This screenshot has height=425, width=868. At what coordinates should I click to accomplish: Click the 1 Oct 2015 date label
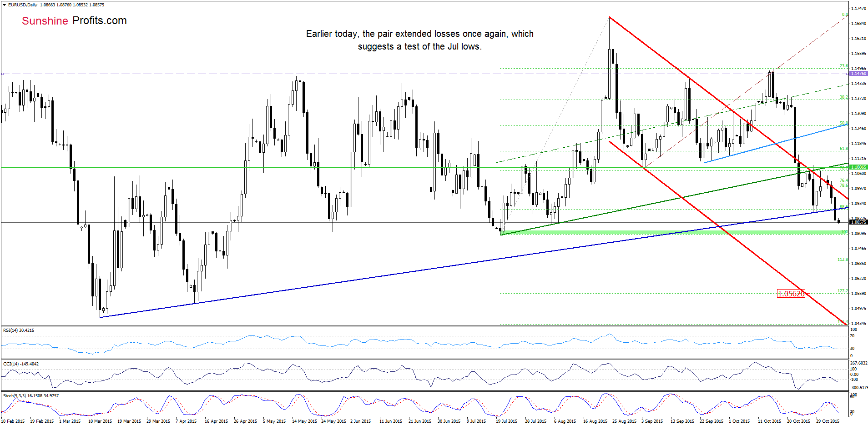pos(739,421)
